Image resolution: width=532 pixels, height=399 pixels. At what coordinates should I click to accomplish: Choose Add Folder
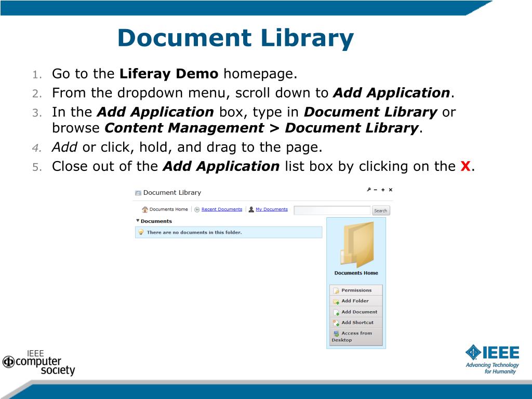(x=356, y=301)
